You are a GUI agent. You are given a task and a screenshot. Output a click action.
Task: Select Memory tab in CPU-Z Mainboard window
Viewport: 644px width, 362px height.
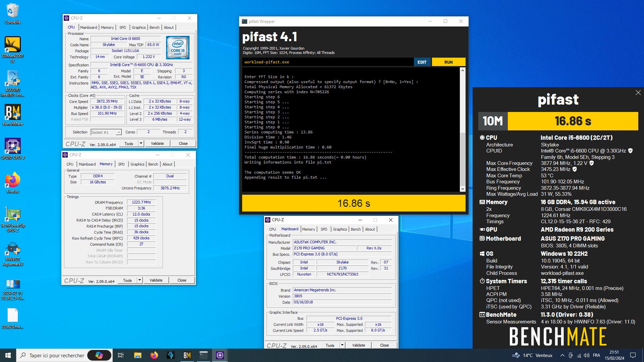coord(309,229)
